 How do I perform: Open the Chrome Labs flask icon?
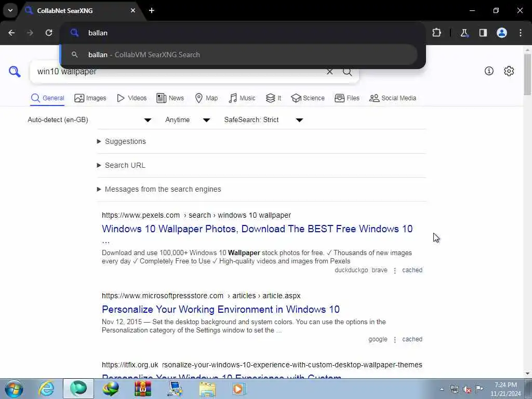[464, 33]
